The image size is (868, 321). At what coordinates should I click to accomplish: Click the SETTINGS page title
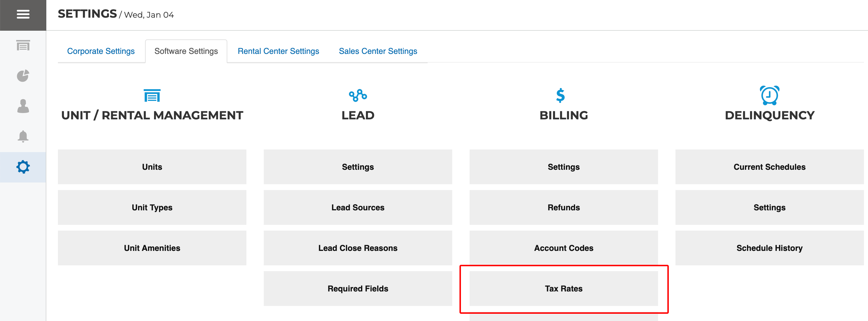pyautogui.click(x=87, y=14)
